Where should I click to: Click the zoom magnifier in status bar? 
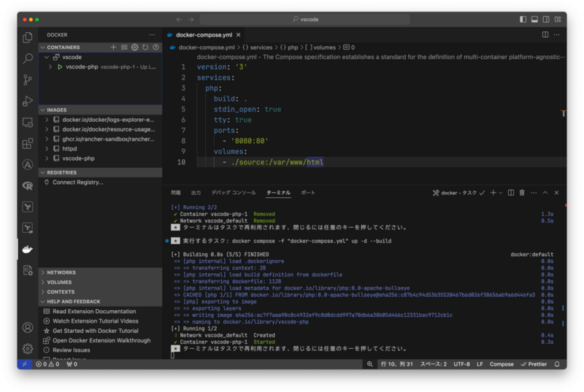[x=370, y=364]
